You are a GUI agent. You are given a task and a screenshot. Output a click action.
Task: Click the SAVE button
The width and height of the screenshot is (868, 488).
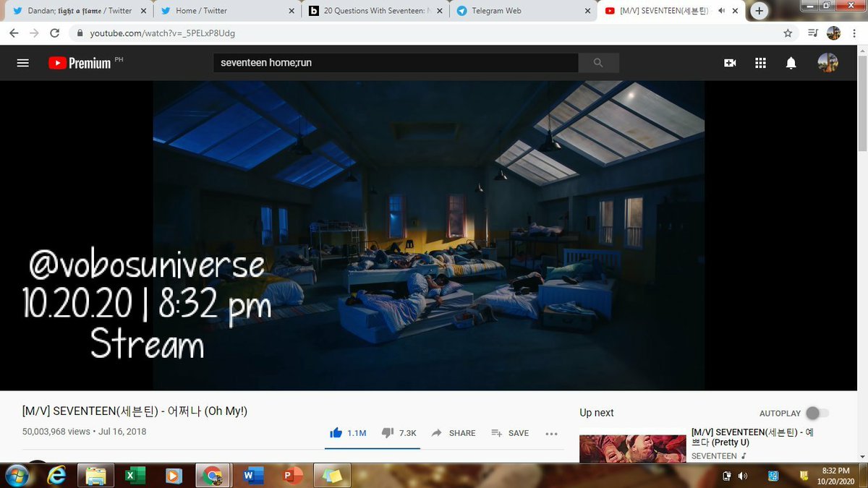click(x=510, y=433)
